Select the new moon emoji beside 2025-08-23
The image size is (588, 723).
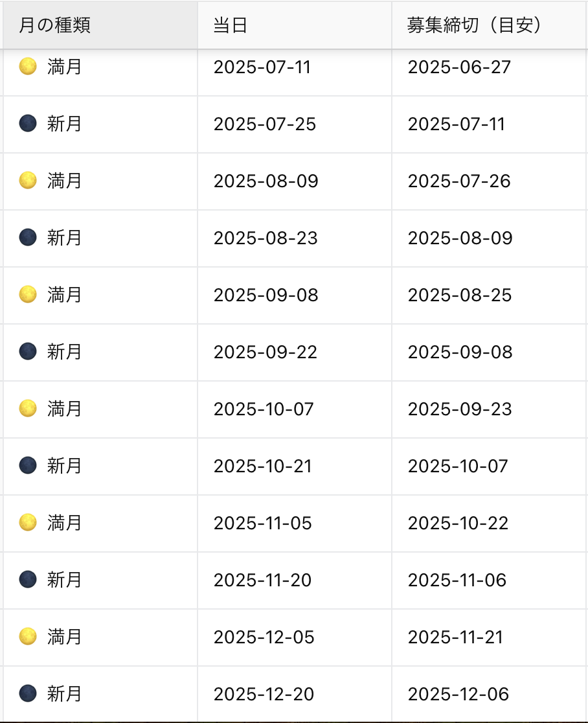(x=28, y=238)
